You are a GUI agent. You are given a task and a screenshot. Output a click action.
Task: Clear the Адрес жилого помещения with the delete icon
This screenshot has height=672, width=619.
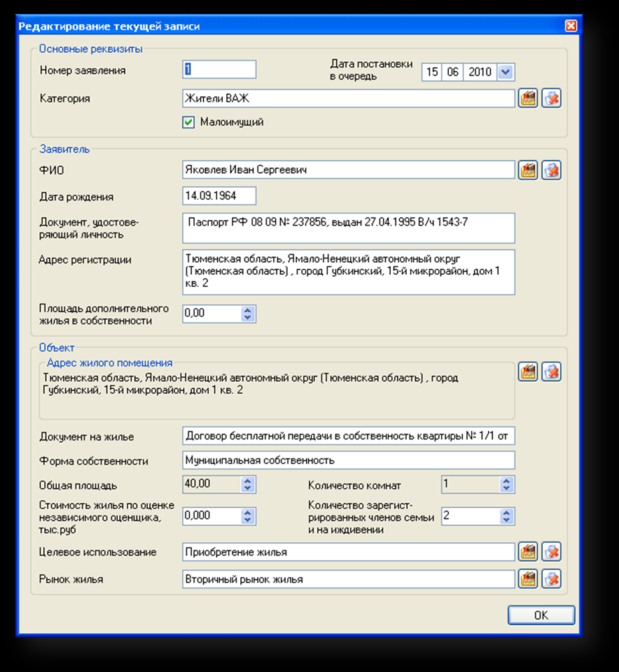coord(551,372)
